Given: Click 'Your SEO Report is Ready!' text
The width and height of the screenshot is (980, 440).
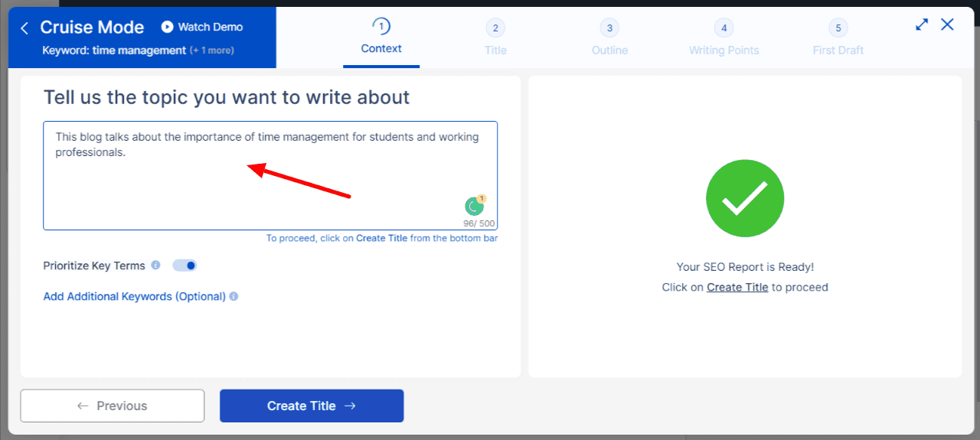Looking at the screenshot, I should pos(745,267).
